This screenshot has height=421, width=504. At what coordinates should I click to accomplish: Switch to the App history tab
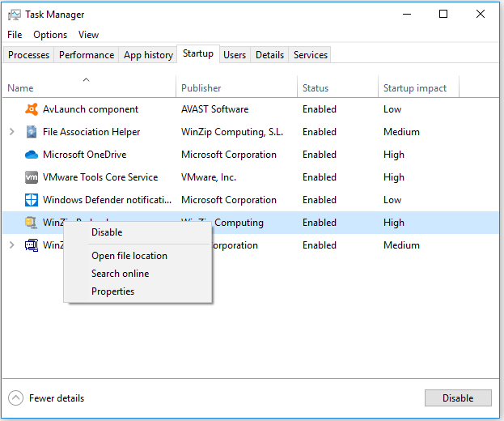coord(148,55)
